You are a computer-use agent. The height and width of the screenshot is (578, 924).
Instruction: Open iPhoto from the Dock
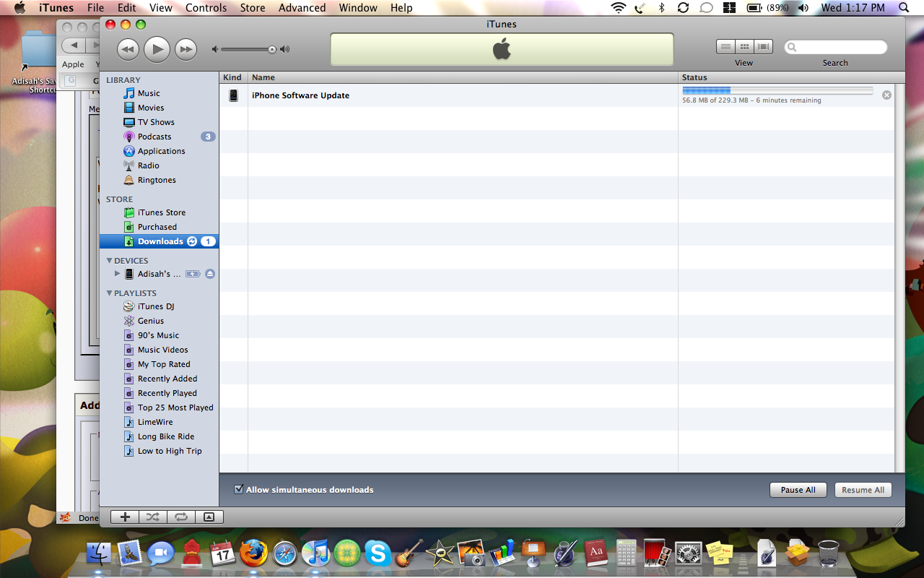coord(471,553)
